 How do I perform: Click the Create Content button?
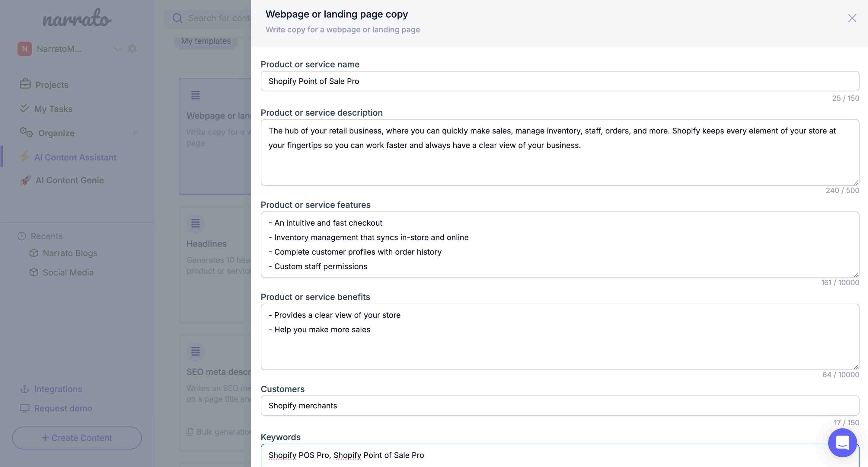tap(77, 438)
